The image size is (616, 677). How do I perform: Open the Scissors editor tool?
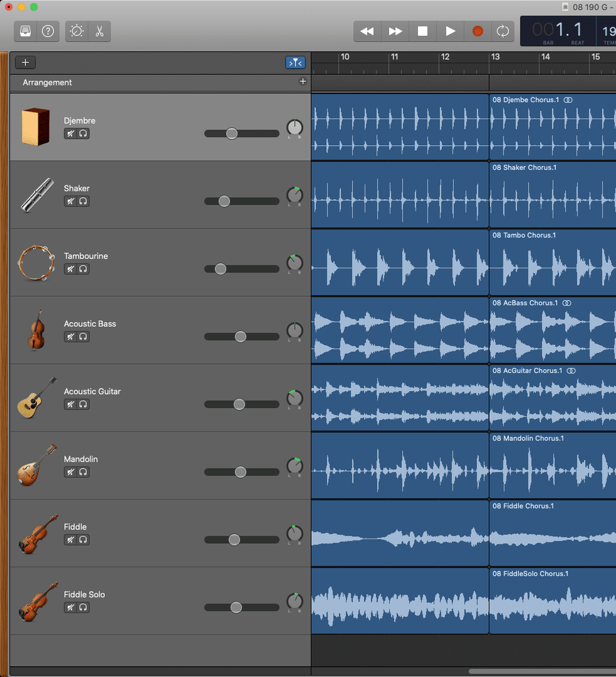(99, 31)
